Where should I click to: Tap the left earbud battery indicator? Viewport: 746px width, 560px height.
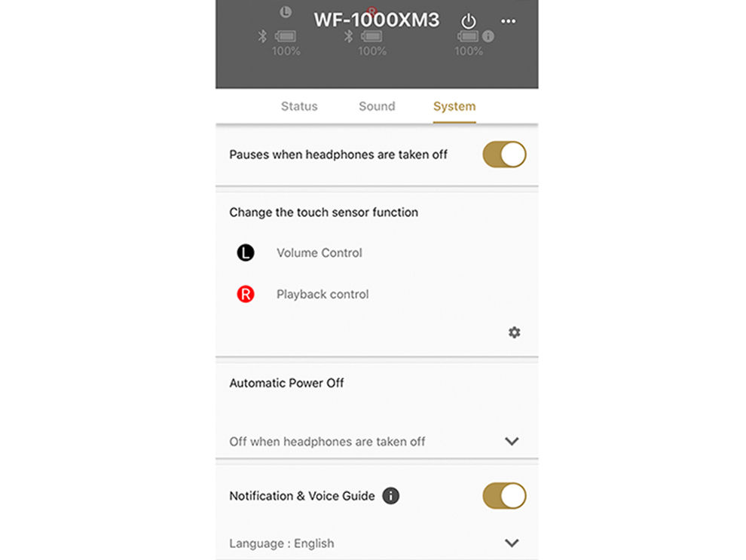[286, 36]
